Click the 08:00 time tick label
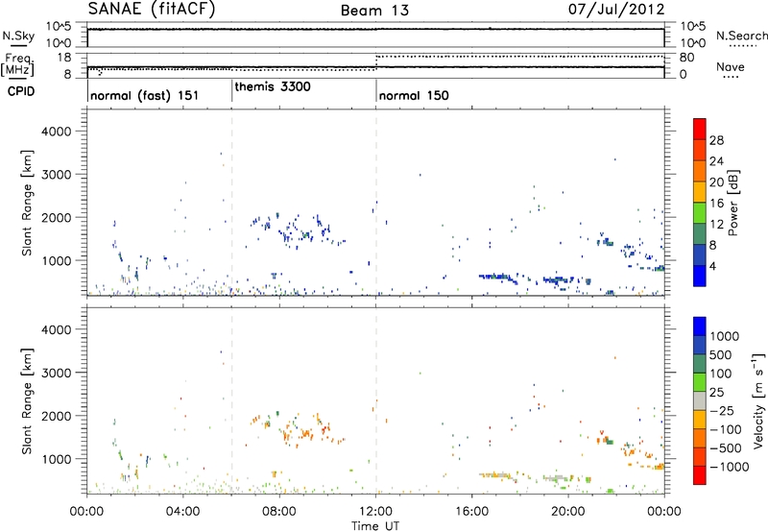The image size is (768, 532). tap(279, 512)
